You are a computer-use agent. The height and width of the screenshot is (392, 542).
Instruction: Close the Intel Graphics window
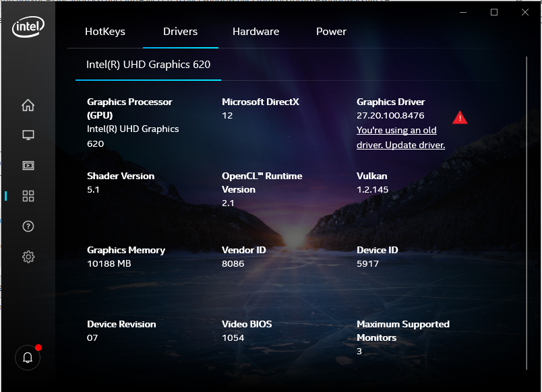524,12
